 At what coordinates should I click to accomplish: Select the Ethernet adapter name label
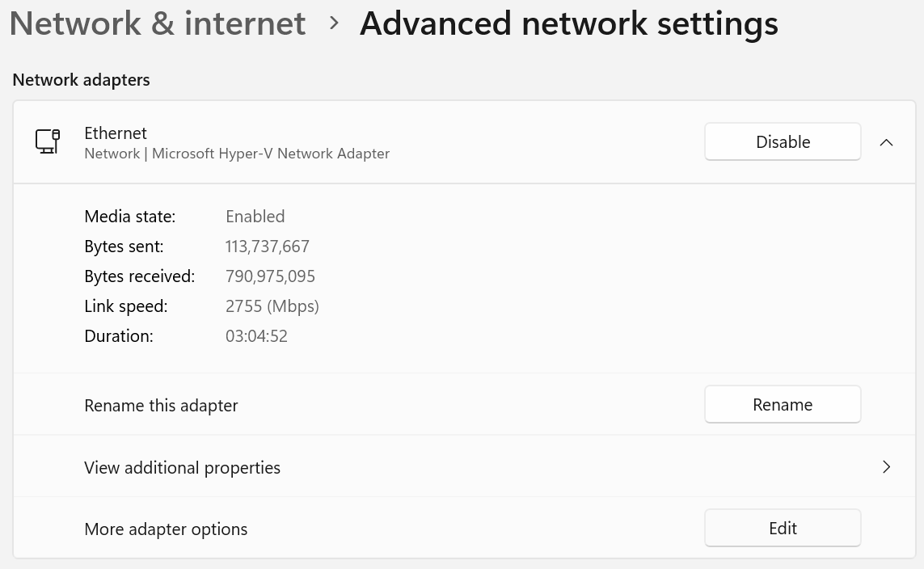coord(116,133)
